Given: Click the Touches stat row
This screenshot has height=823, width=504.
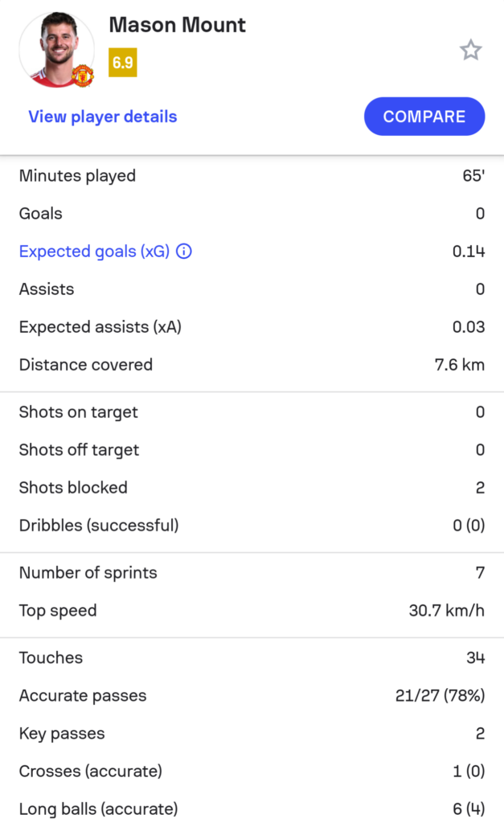Looking at the screenshot, I should 252,658.
